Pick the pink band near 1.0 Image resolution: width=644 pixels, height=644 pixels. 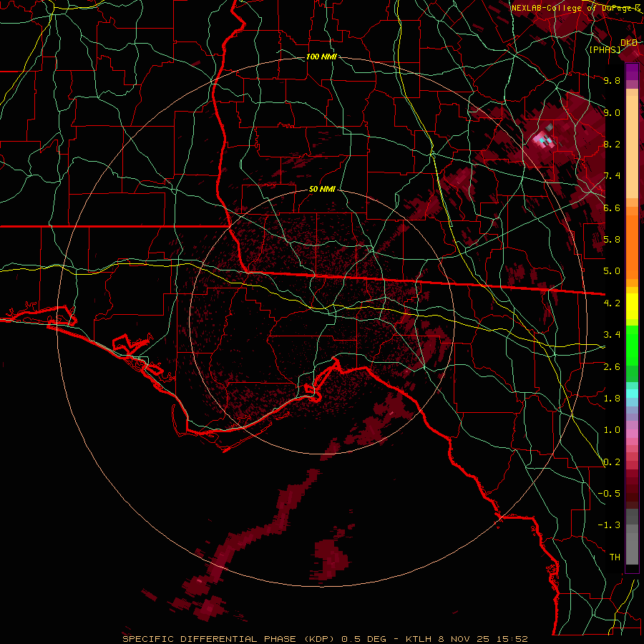(x=632, y=434)
